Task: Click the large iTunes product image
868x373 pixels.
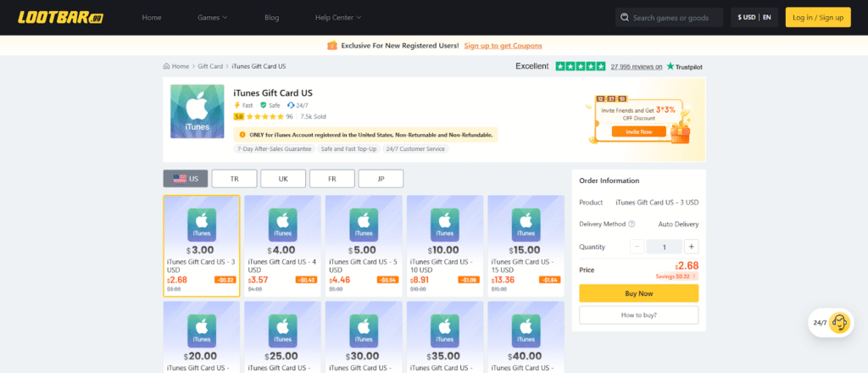Action: tap(198, 111)
